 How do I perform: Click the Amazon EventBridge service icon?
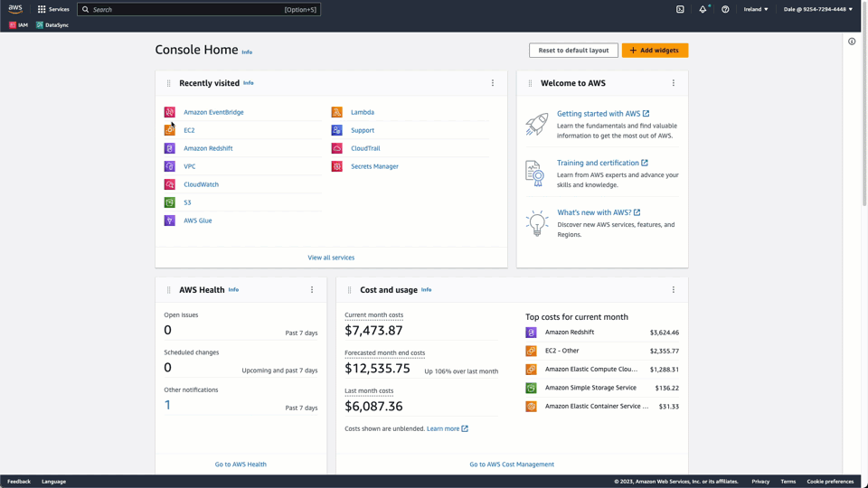[169, 112]
